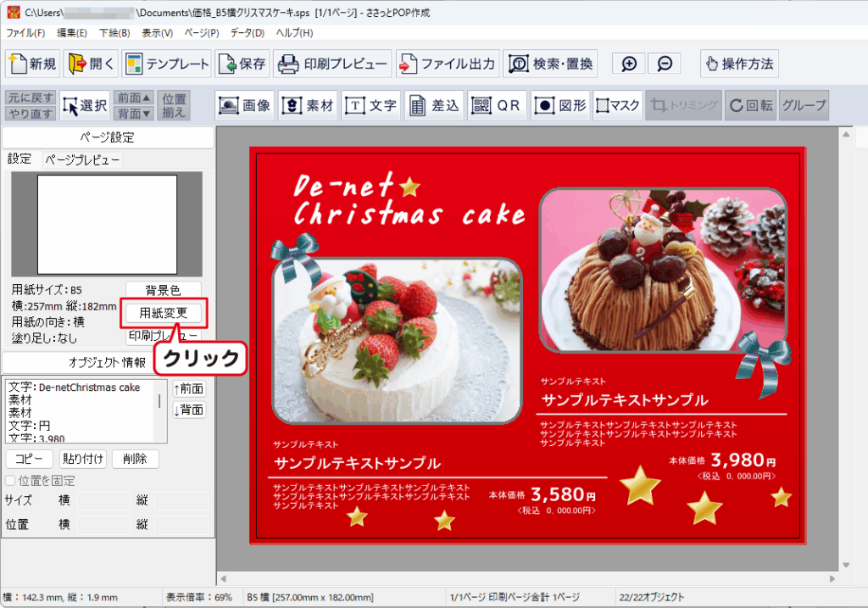Open the 背景色 background color picker
This screenshot has height=608, width=868.
pos(164,291)
